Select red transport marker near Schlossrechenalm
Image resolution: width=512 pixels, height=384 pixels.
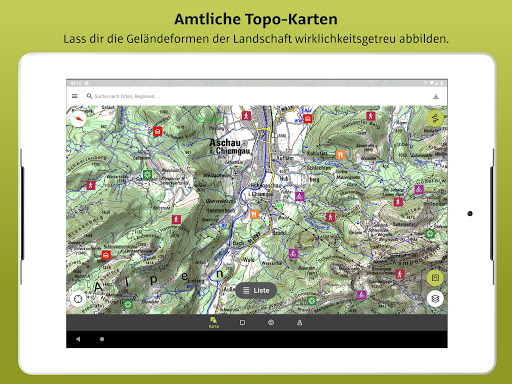[106, 255]
